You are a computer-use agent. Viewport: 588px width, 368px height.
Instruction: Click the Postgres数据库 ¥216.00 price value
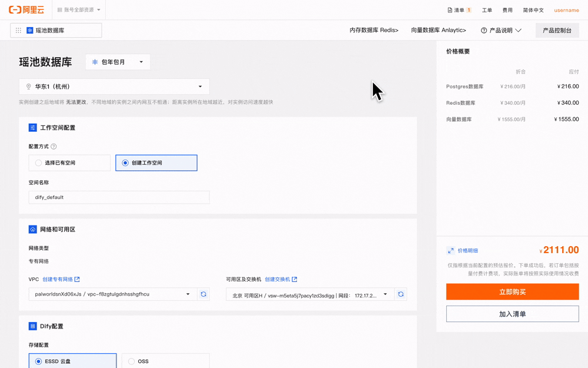click(568, 87)
